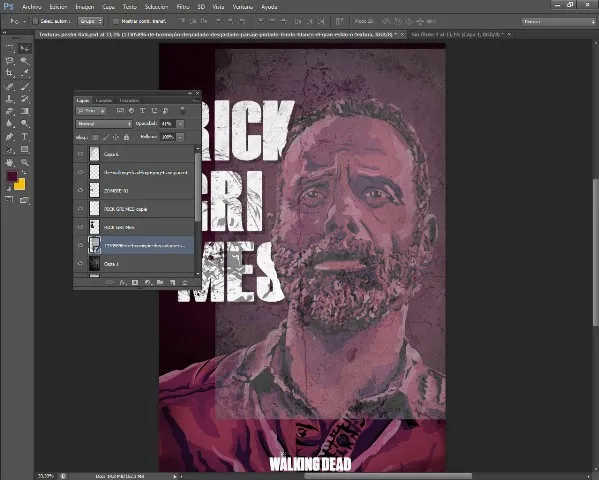Open the layer filter Tipo dropdown

pos(91,111)
